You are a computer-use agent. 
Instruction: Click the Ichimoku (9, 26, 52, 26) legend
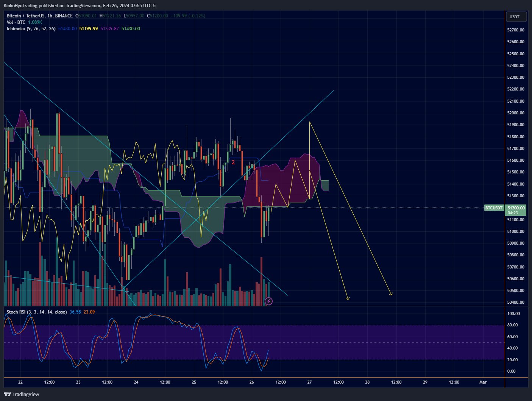tap(31, 29)
